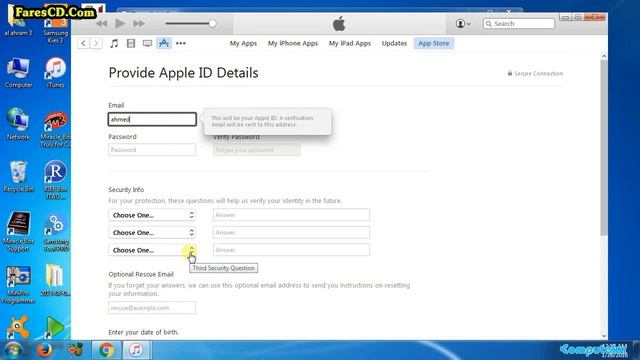Image resolution: width=640 pixels, height=360 pixels.
Task: Select the App Store tab
Action: pos(433,43)
